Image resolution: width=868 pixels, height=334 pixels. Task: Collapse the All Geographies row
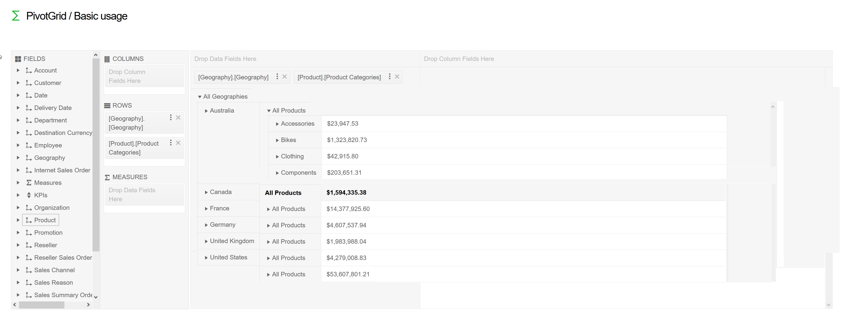click(x=199, y=97)
